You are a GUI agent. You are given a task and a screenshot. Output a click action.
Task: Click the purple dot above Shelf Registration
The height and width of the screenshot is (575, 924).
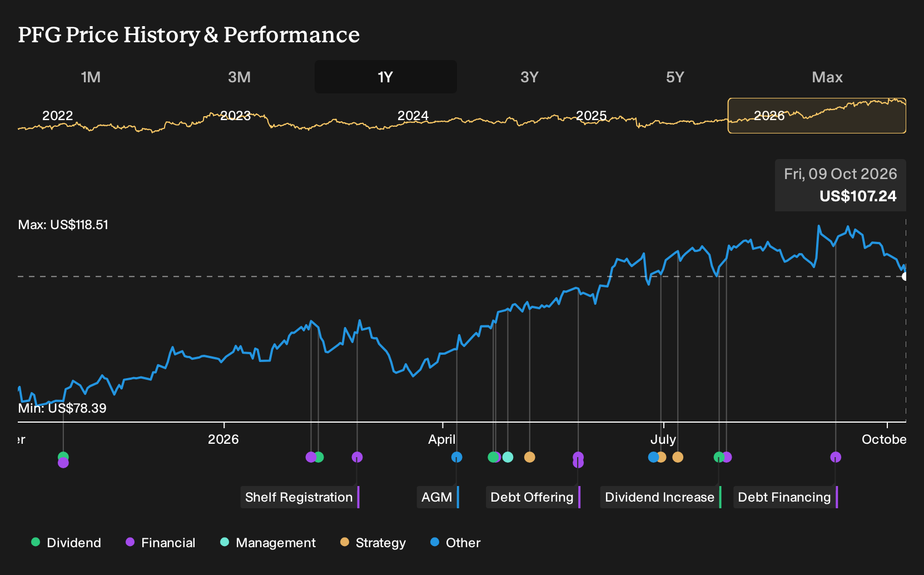[357, 457]
